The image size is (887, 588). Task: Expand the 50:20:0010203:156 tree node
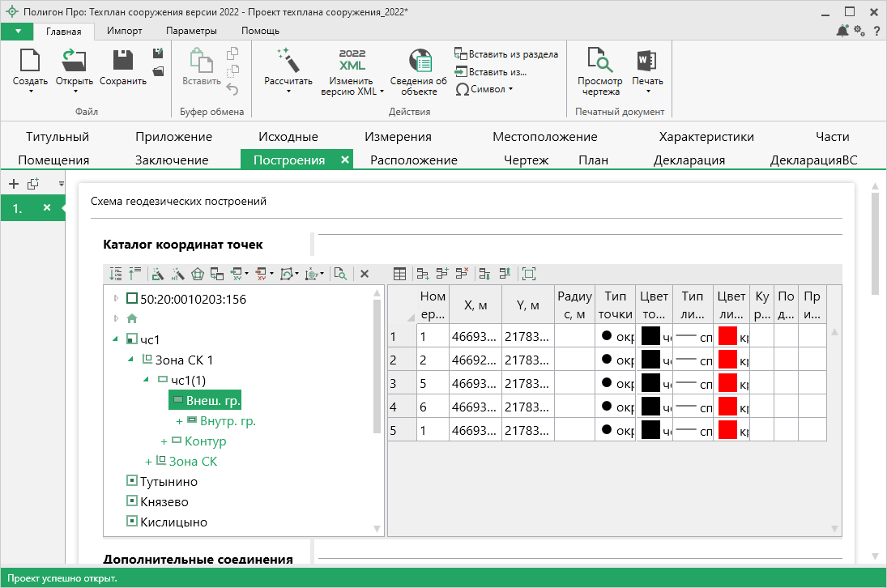(116, 299)
